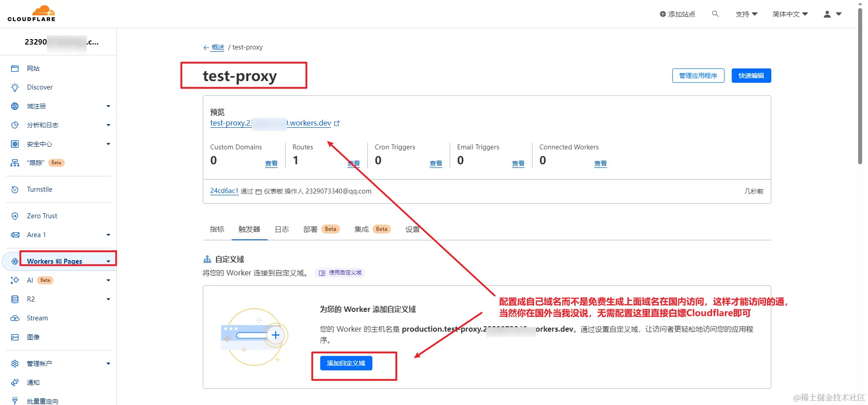Image resolution: width=868 pixels, height=405 pixels.
Task: Click the user profile icon
Action: (x=827, y=14)
